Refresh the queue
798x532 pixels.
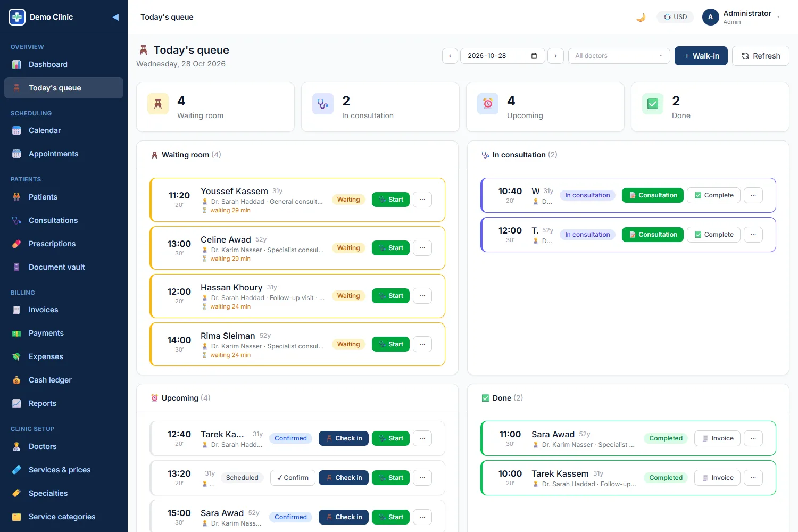pos(761,56)
